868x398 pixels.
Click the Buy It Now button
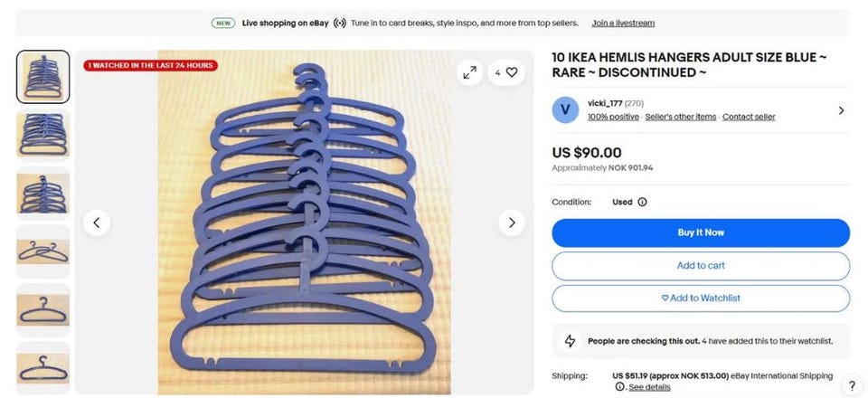pyautogui.click(x=700, y=233)
